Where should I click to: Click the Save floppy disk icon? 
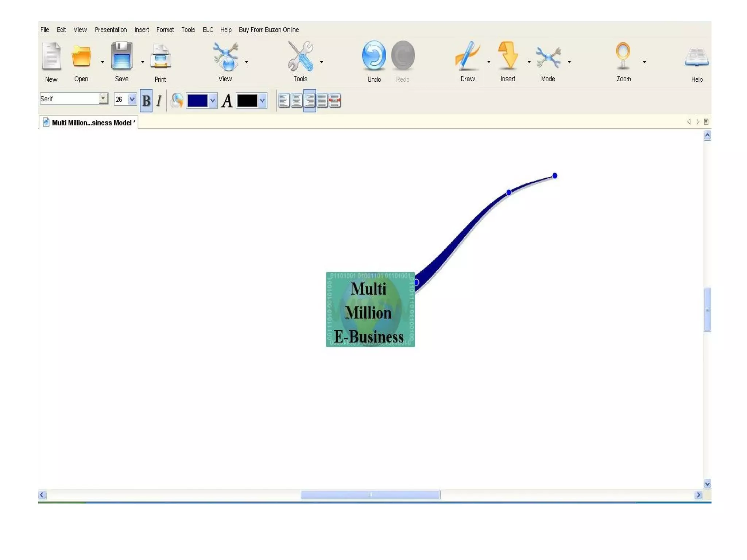coord(121,56)
